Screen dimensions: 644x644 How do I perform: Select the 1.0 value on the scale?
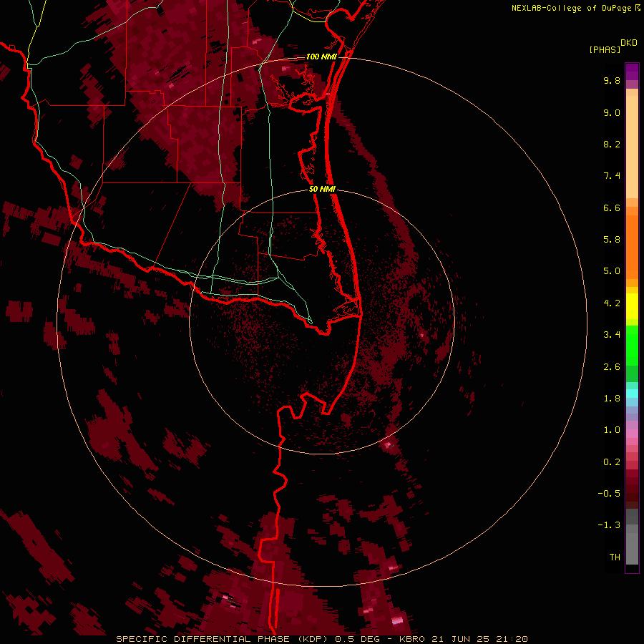pos(612,430)
